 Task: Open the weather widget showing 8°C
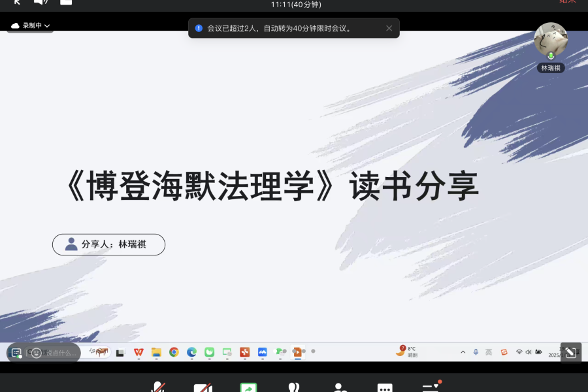pos(406,351)
